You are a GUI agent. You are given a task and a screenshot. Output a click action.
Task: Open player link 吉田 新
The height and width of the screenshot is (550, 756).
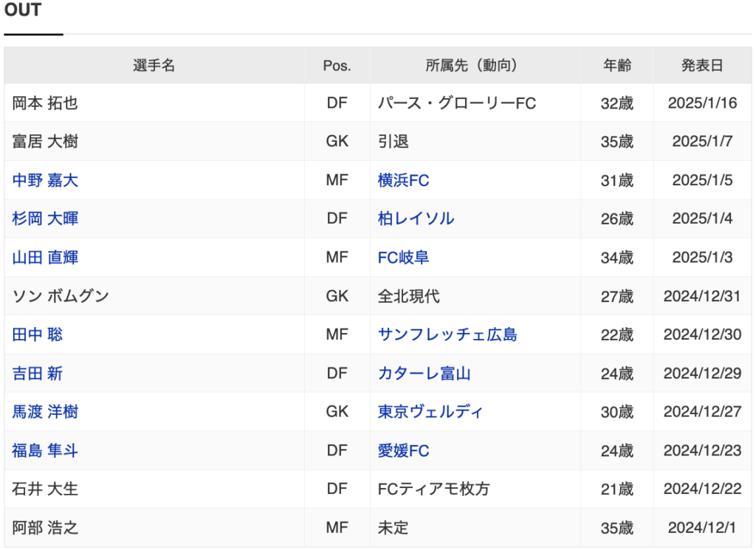pyautogui.click(x=38, y=373)
